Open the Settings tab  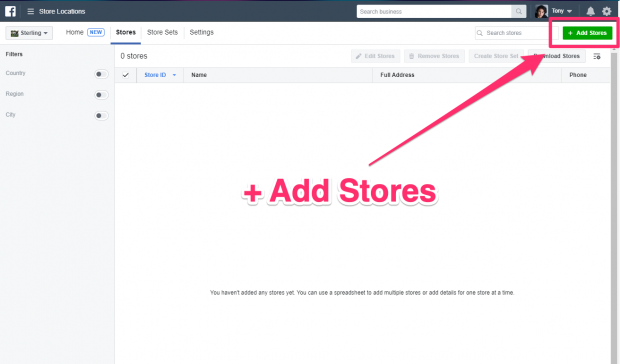pos(202,32)
